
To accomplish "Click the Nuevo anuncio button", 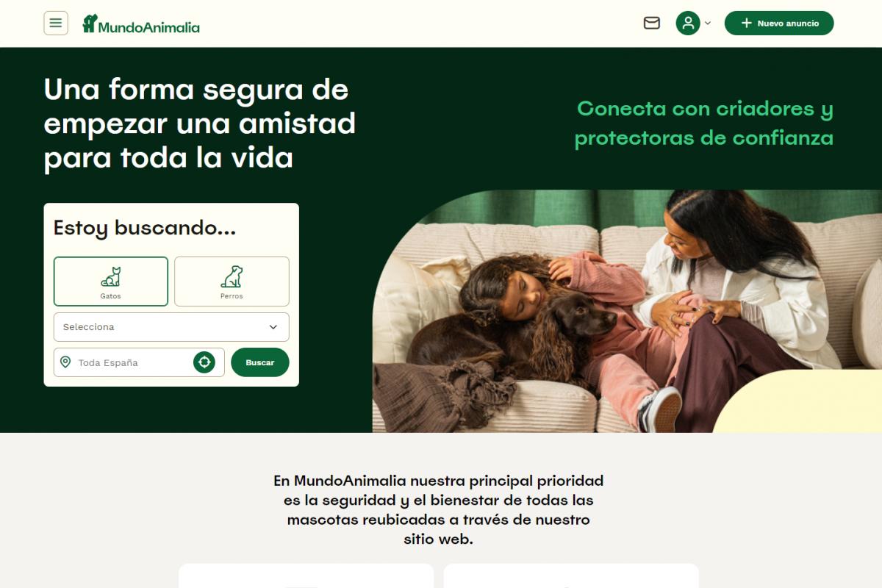I will 779,23.
